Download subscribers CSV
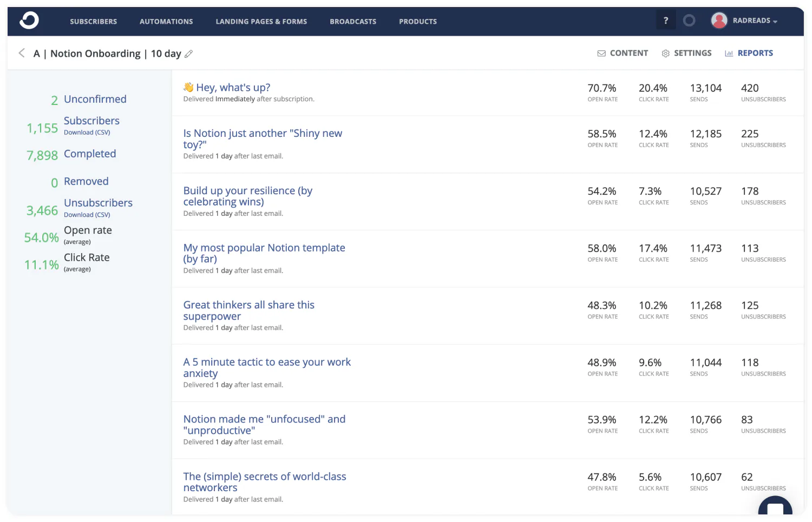 [87, 133]
